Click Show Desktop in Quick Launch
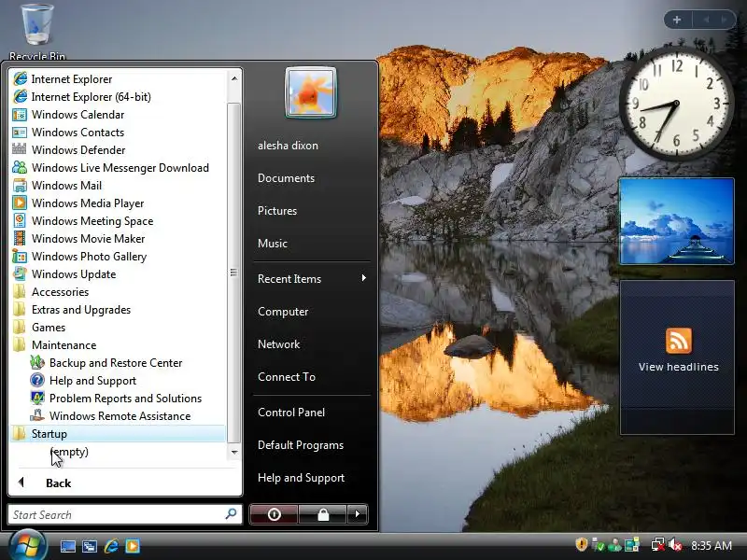Viewport: 747px width, 560px height. coord(67,546)
